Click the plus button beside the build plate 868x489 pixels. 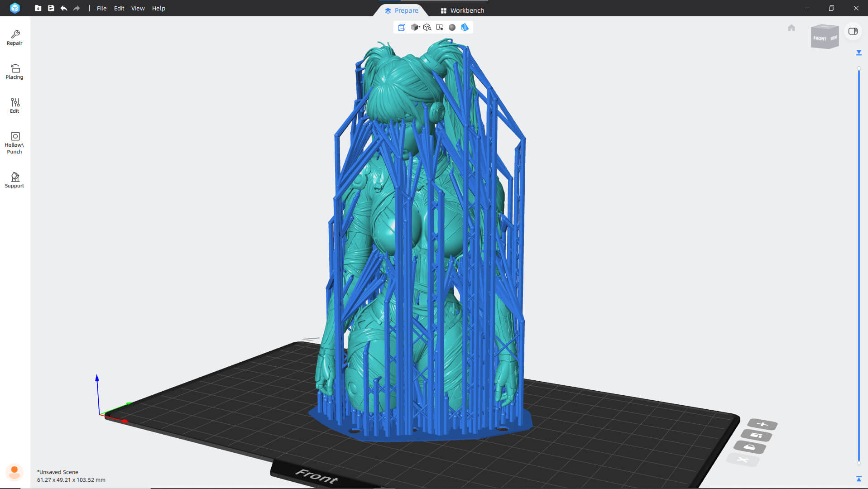tap(762, 424)
